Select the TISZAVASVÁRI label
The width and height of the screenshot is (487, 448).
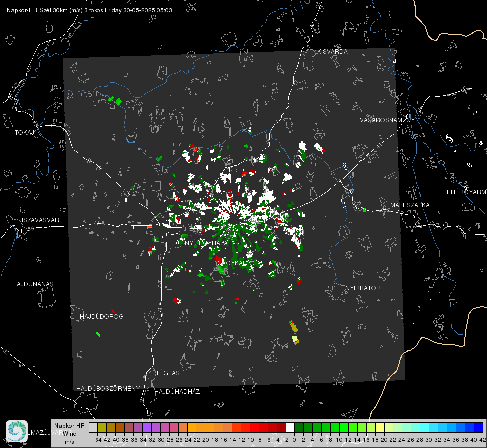[x=39, y=220]
